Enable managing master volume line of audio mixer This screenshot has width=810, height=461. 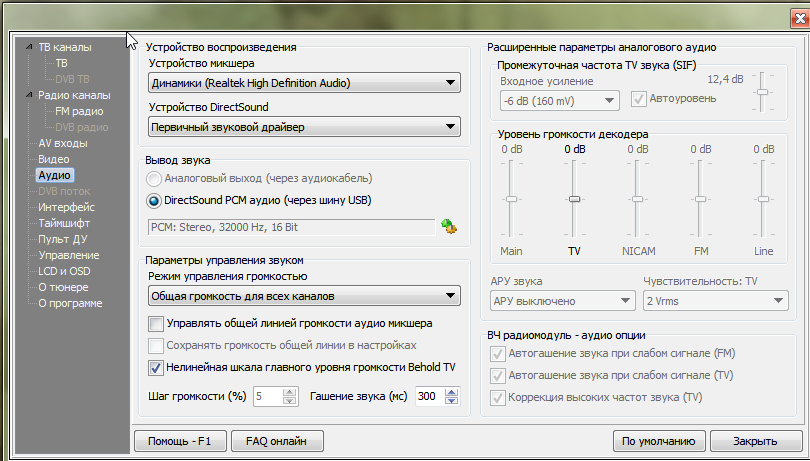pyautogui.click(x=156, y=323)
